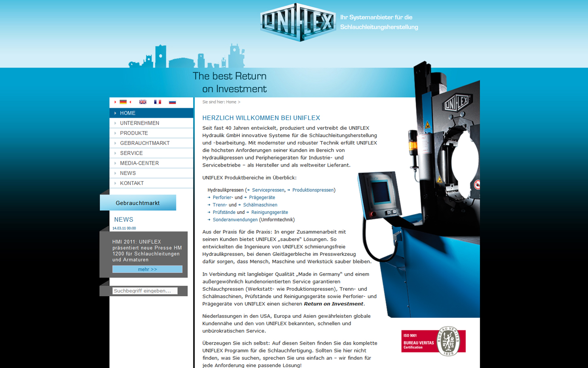Click the ISO 9001 Bureau Veritas badge
The width and height of the screenshot is (588, 368).
click(433, 341)
